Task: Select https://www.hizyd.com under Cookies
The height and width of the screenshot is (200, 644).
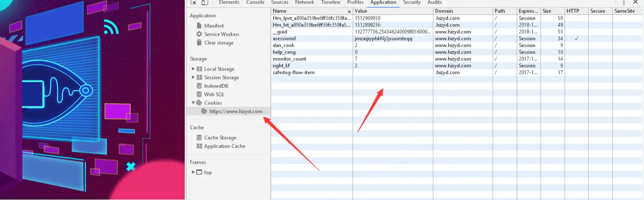Action: pos(236,111)
